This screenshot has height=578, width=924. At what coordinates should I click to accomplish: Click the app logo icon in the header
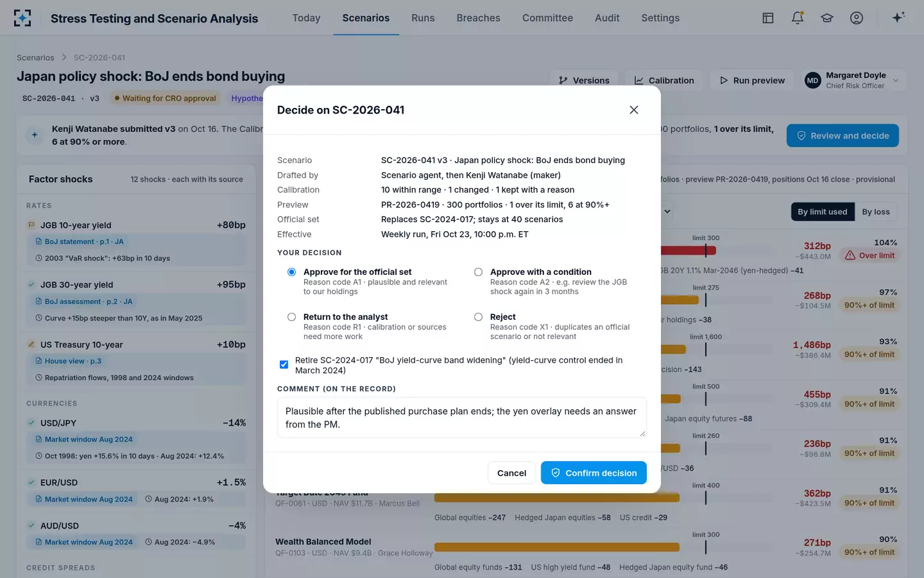coord(22,18)
